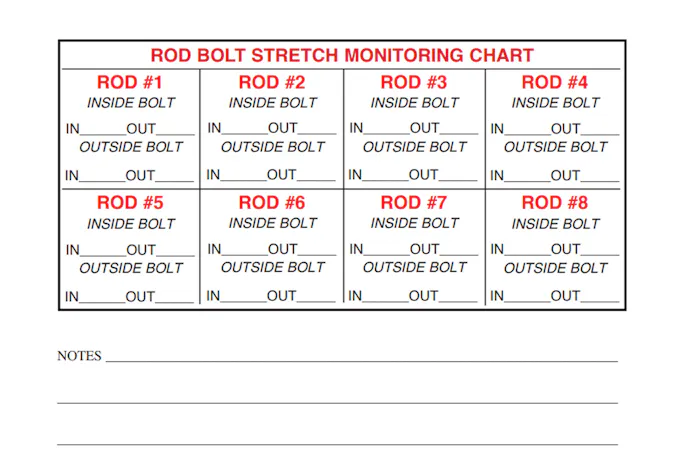Click ROD #1 inside bolt IN blank
Viewport: 688px width, 459px height.
tap(102, 130)
